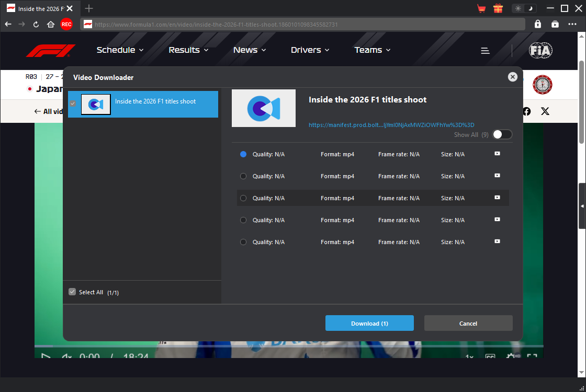Screen dimensions: 586x392
Task: Uncheck the Select All checkbox
Action: (x=72, y=292)
